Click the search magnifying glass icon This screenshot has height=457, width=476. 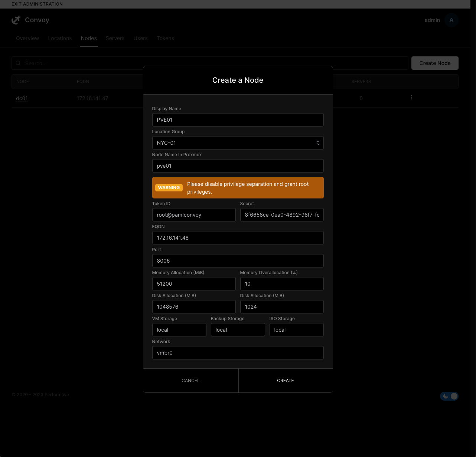[x=18, y=63]
